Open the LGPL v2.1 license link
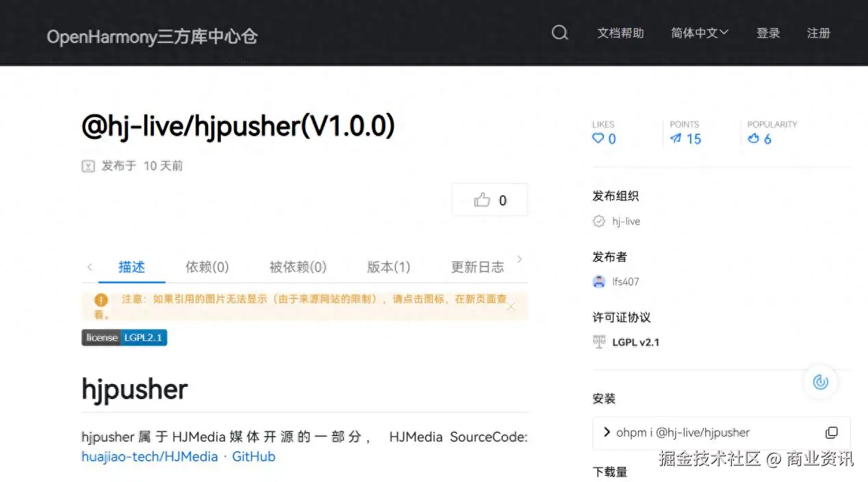868x482 pixels. [635, 342]
